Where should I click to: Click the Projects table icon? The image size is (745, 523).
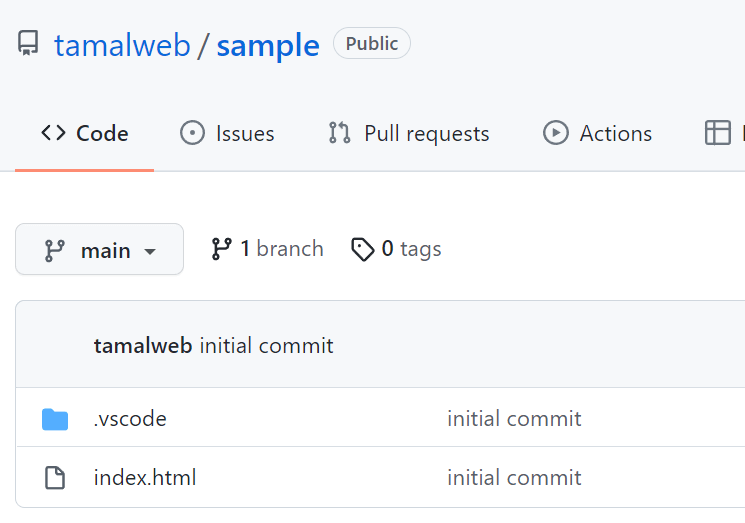[717, 133]
